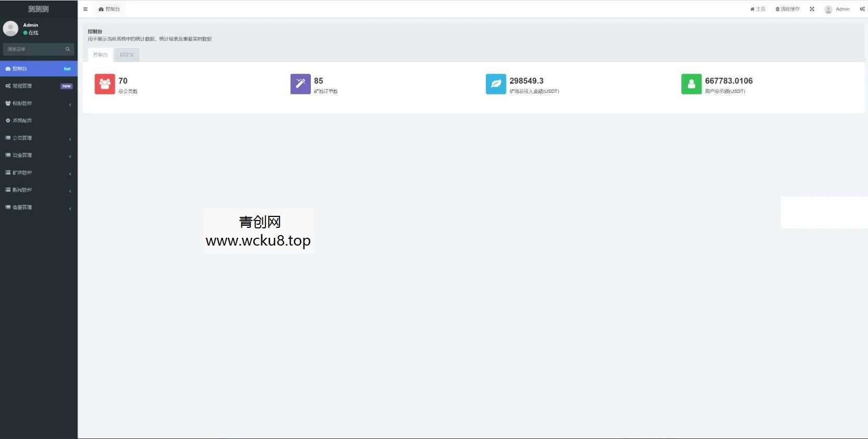Go to 主页 in the top bar
The height and width of the screenshot is (439, 868).
coord(758,9)
